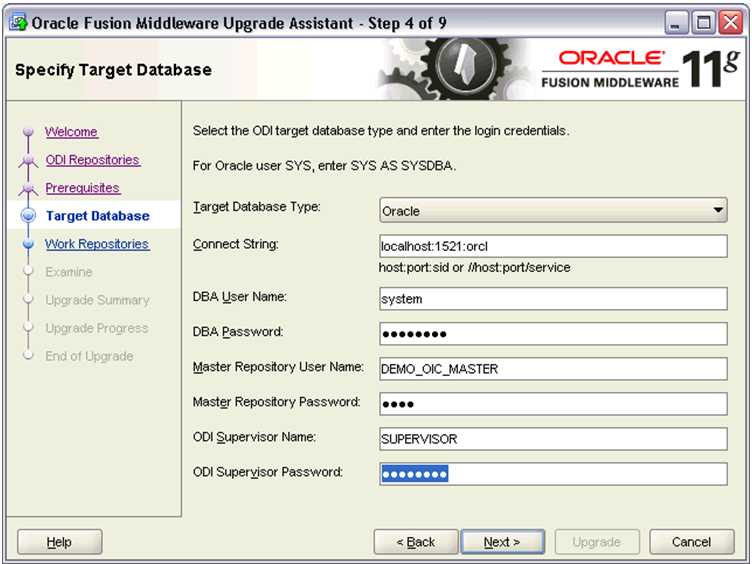Image resolution: width=752 pixels, height=564 pixels.
Task: Click the Connect String input field
Action: coord(553,246)
